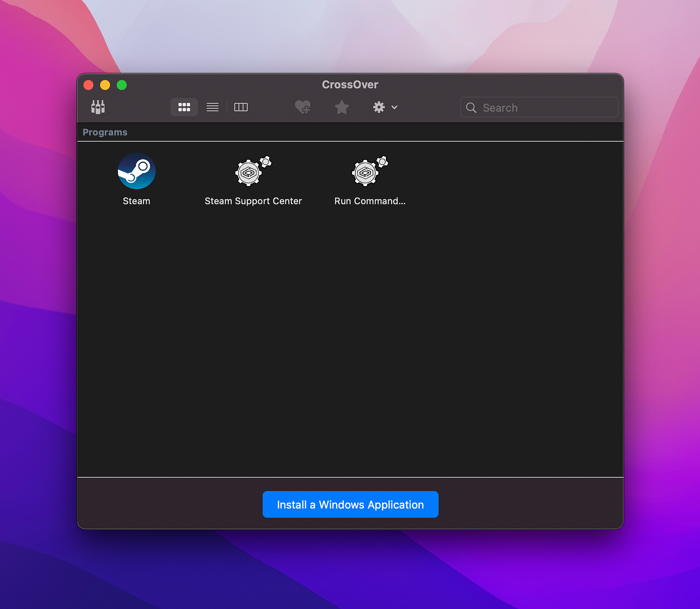Focus the Search field
The height and width of the screenshot is (609, 700).
coord(539,107)
